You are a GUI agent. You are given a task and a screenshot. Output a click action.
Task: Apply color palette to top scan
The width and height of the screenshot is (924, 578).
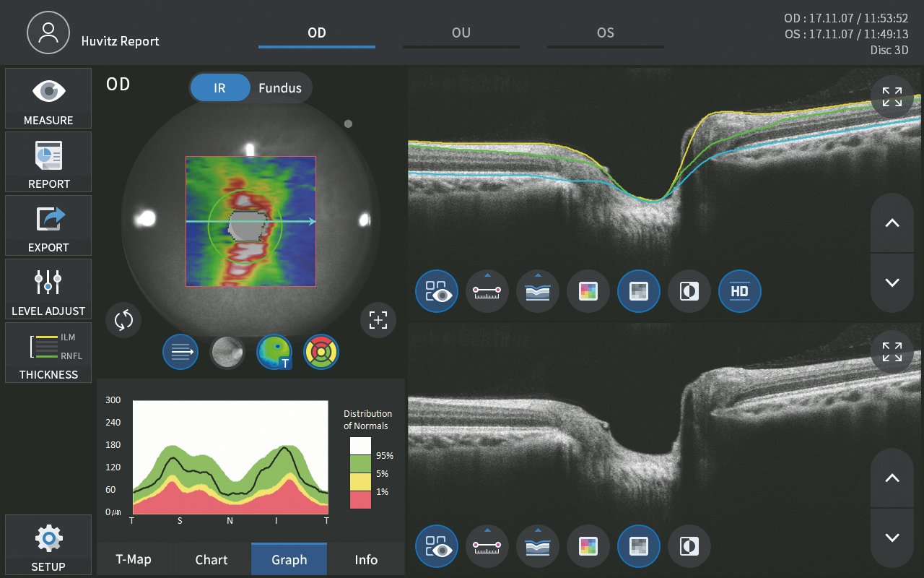pos(588,292)
